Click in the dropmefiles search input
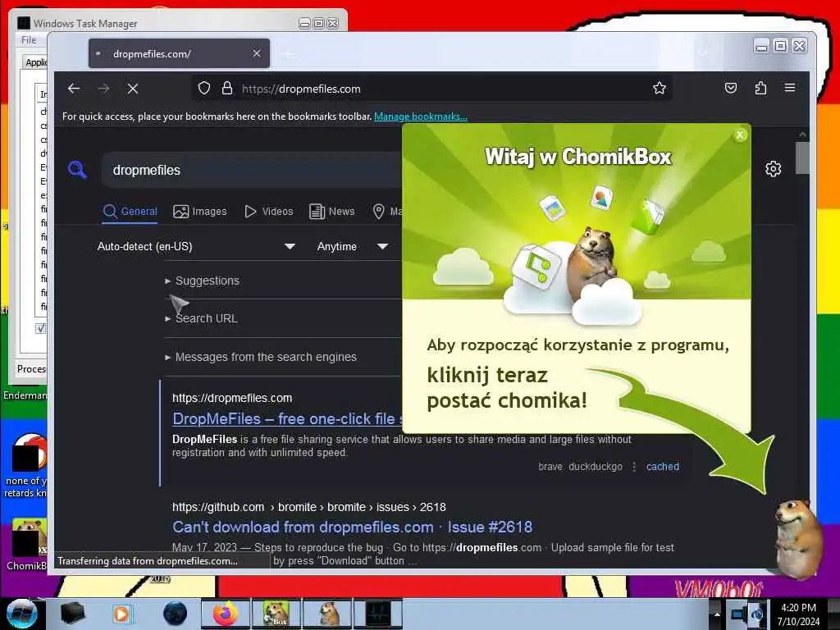Viewport: 840px width, 630px height. pyautogui.click(x=252, y=171)
